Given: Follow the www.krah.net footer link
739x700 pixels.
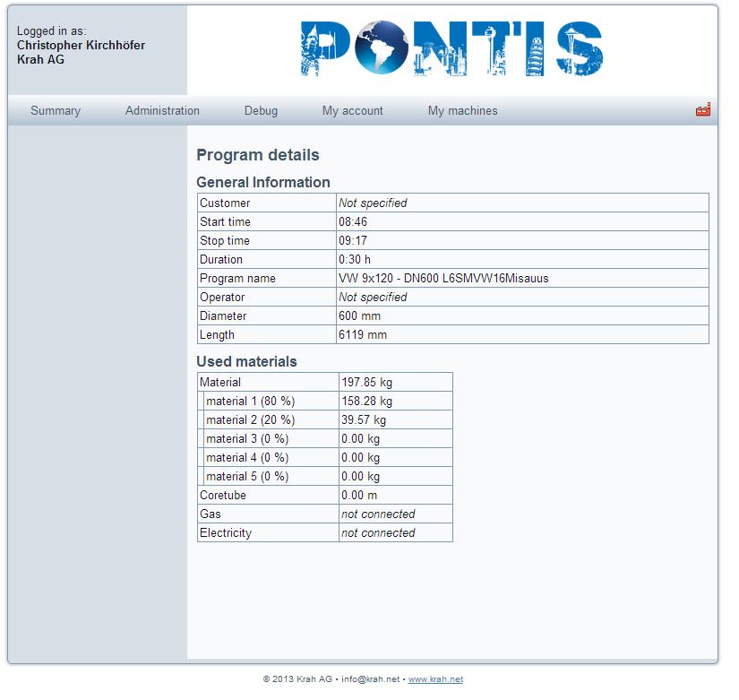Looking at the screenshot, I should (435, 679).
